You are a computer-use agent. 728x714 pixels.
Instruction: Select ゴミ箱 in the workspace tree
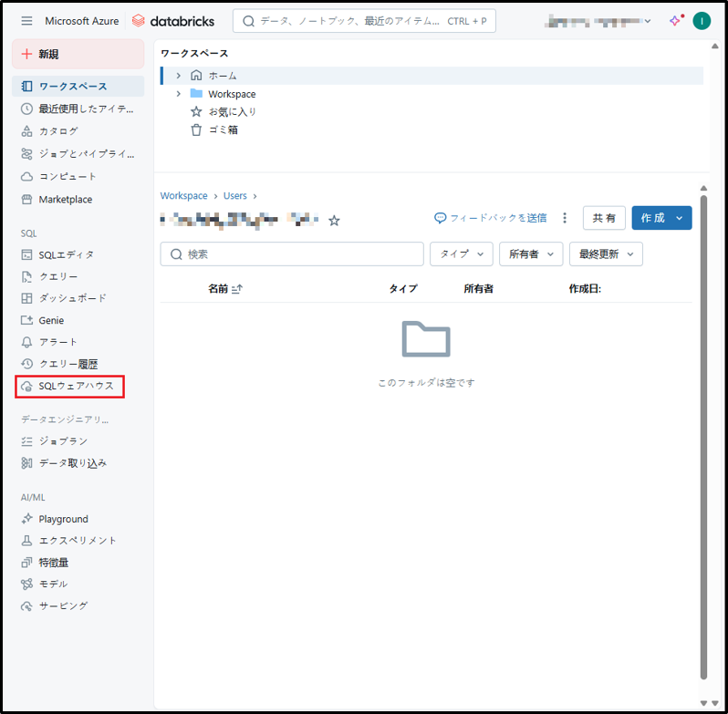tap(224, 129)
